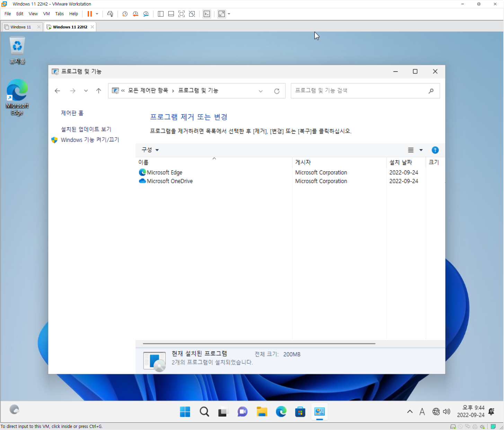Open the snapshot manager icon
The image size is (504, 430).
pos(146,14)
